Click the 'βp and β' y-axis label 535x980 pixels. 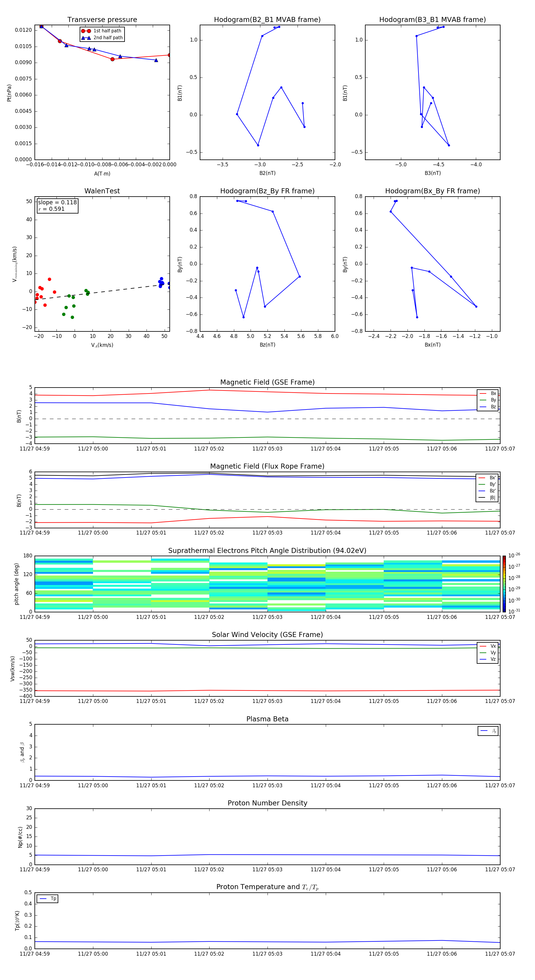pyautogui.click(x=22, y=752)
